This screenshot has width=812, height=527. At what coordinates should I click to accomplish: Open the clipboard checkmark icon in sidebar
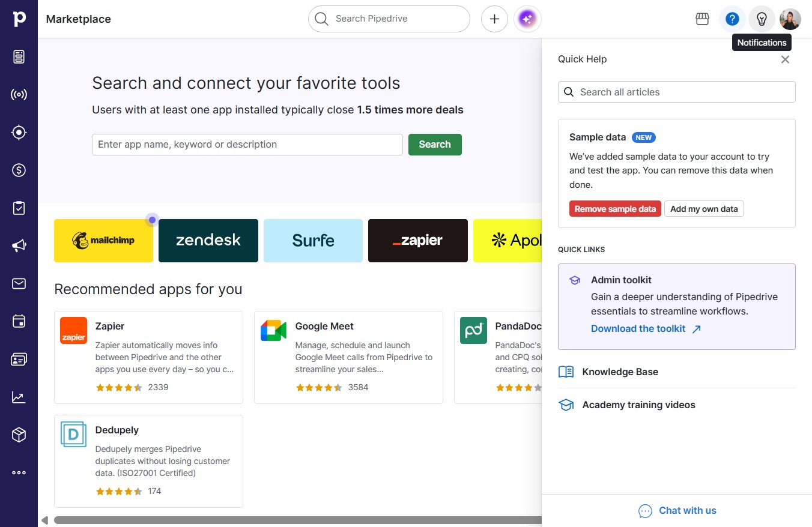(x=19, y=208)
